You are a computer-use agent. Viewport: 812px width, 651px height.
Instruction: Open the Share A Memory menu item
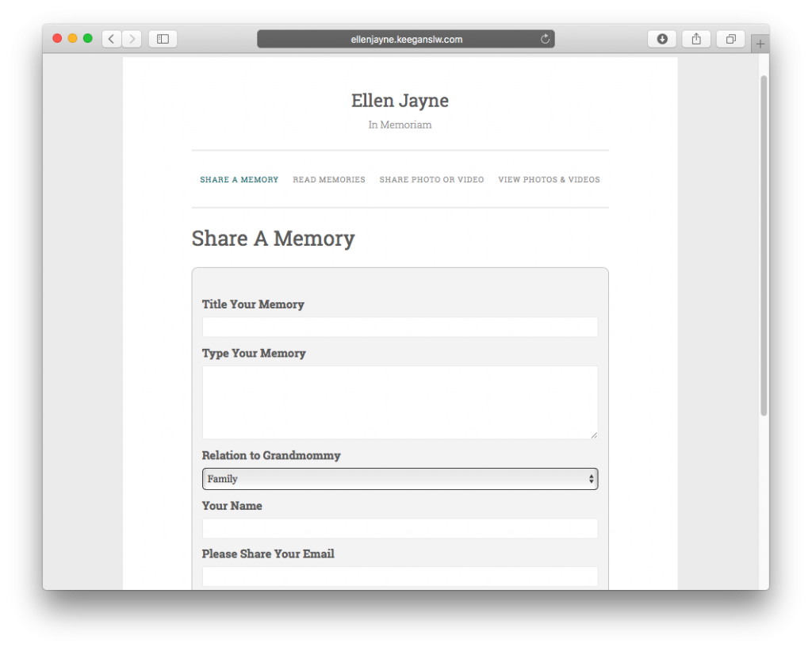(x=239, y=180)
